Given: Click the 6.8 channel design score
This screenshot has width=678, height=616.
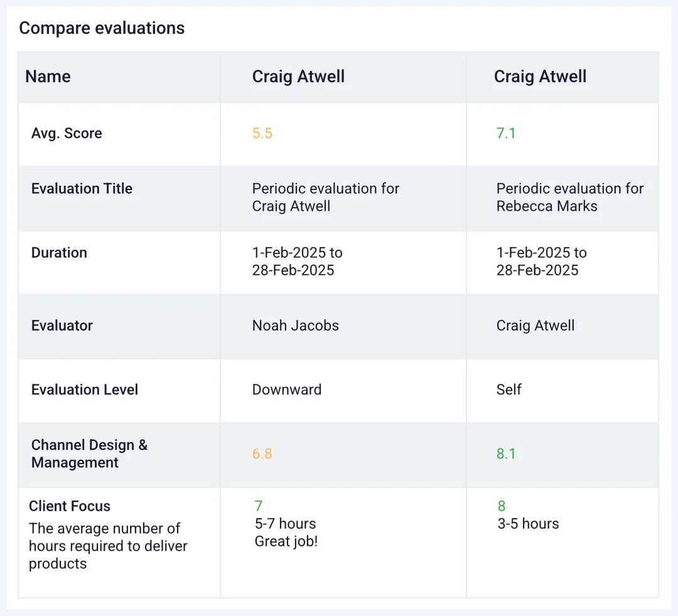Looking at the screenshot, I should coord(262,454).
